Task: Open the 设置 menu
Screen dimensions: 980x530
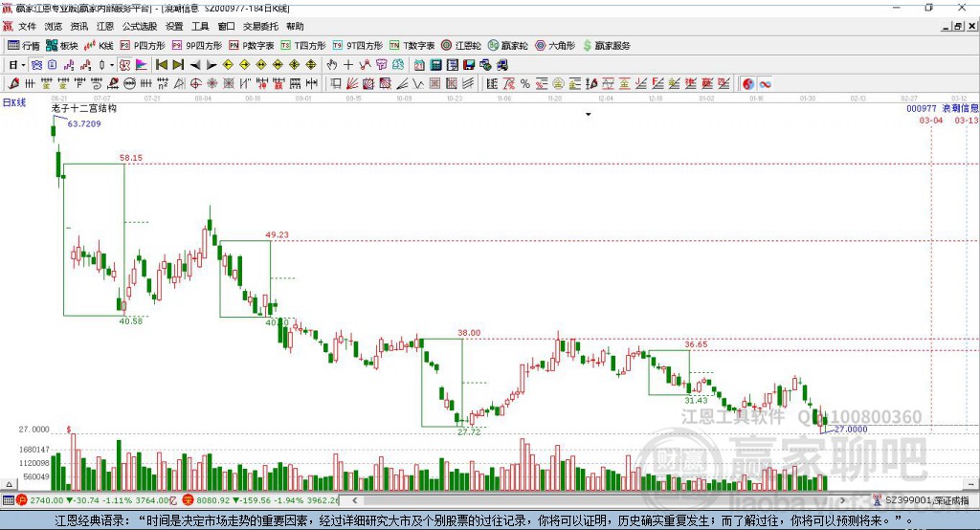Action: pos(174,26)
